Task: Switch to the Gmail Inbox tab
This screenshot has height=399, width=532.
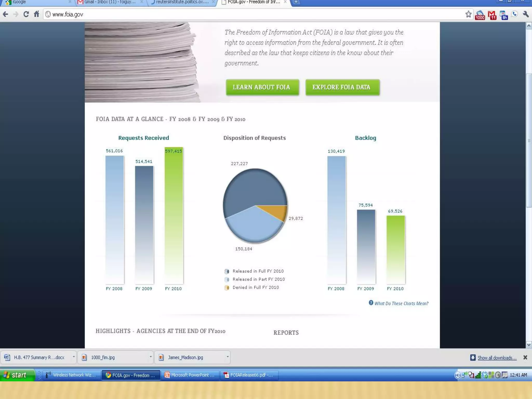Action: coord(110,2)
